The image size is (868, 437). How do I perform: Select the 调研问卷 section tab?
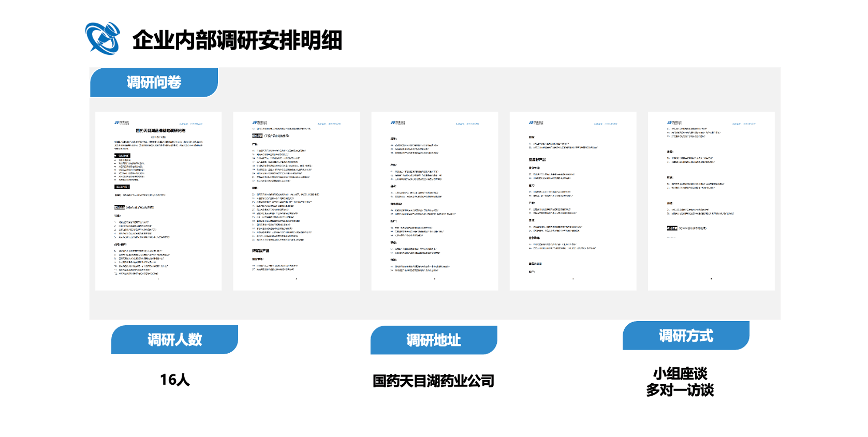[154, 82]
